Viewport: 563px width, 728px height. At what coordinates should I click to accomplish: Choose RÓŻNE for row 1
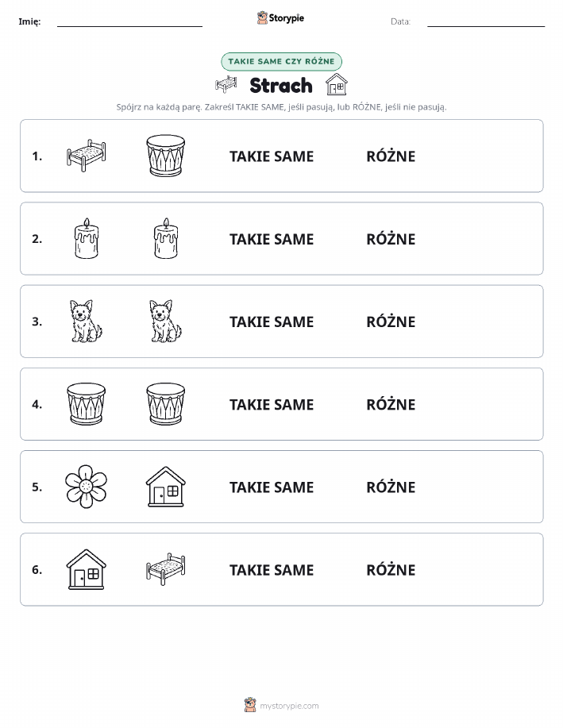pyautogui.click(x=391, y=156)
